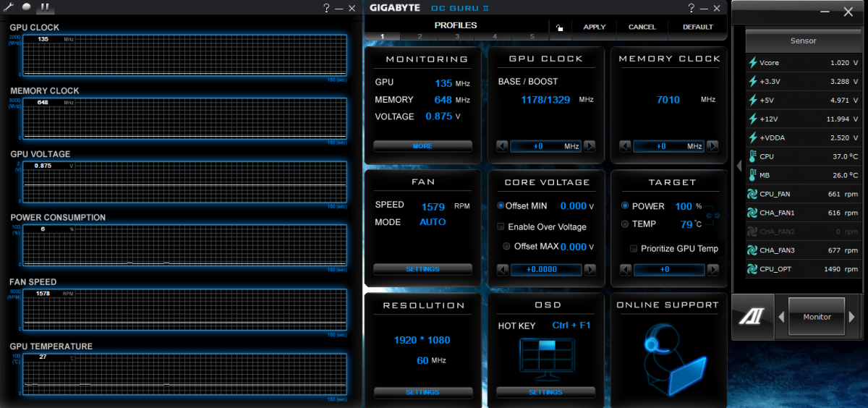Click the CPU_FAN fan icon
The height and width of the screenshot is (408, 868).
(752, 194)
